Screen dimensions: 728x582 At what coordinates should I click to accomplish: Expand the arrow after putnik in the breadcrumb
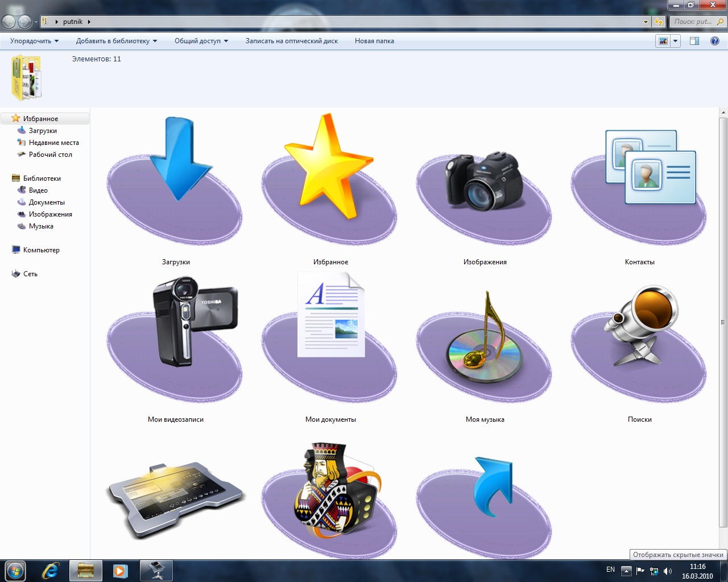(89, 22)
